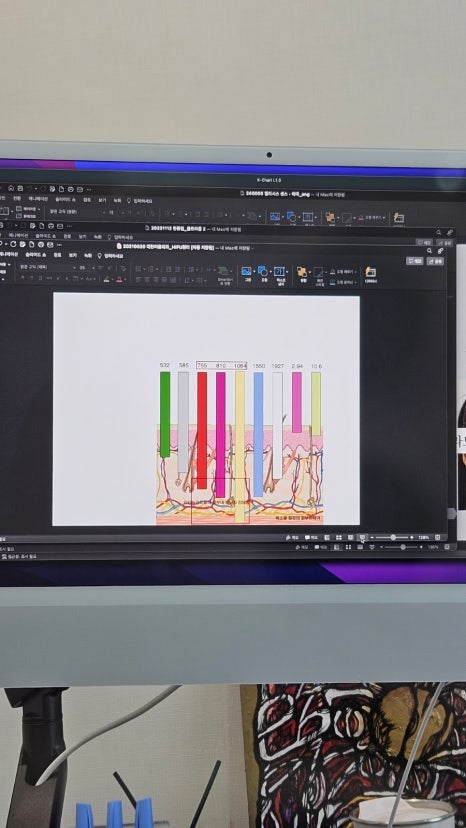Switch to Normal view in status bar
The image size is (466, 828).
(x=327, y=538)
